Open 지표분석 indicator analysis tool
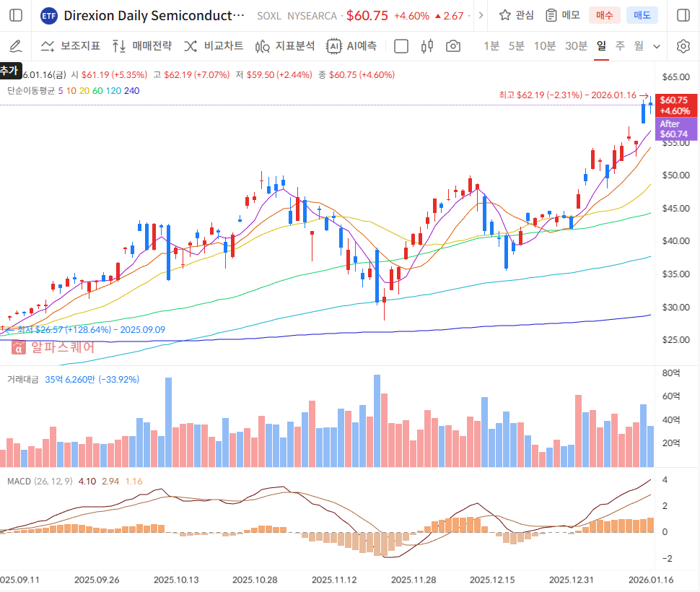This screenshot has width=700, height=592. 285,46
